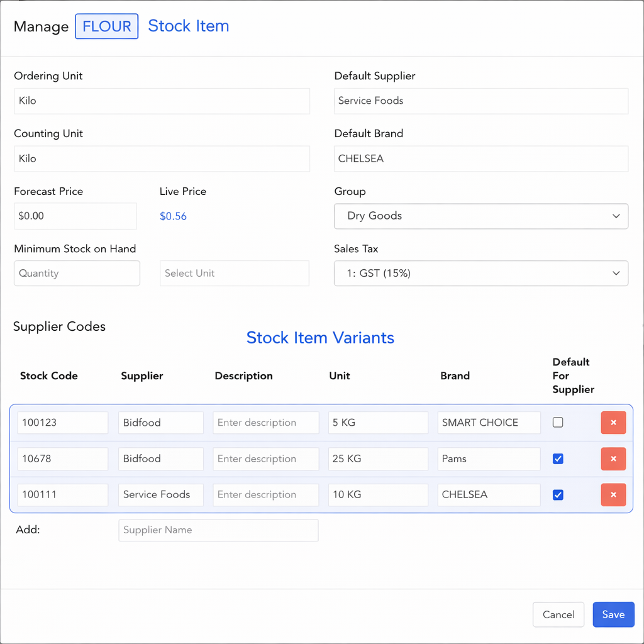The height and width of the screenshot is (644, 644).
Task: Click the Default Supplier field Service Foods
Action: (x=480, y=101)
